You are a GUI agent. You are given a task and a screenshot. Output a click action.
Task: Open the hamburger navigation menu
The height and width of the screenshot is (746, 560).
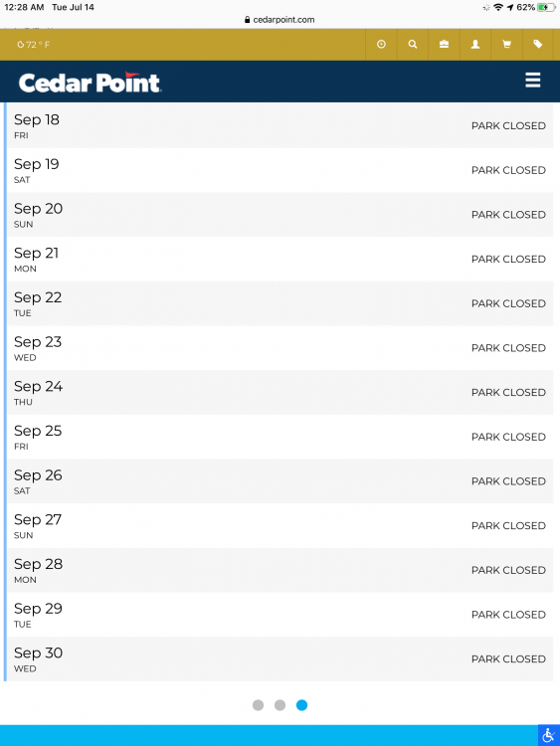pos(533,80)
